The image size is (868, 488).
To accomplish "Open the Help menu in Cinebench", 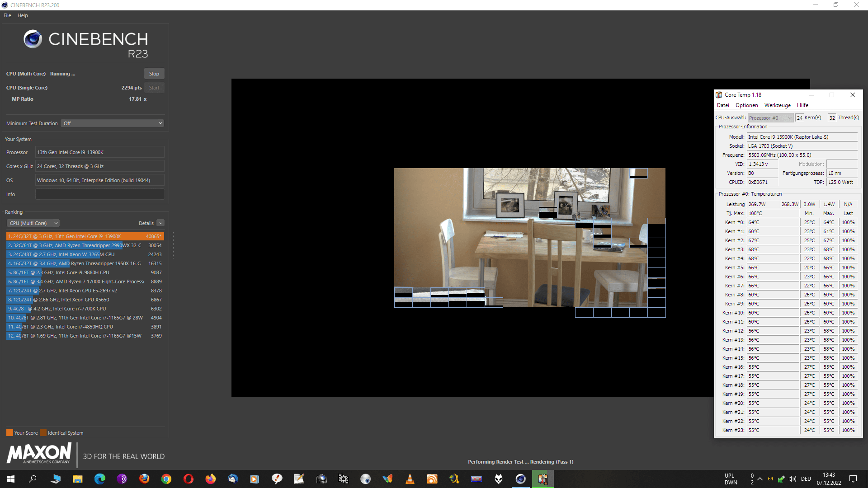I will pyautogui.click(x=23, y=15).
